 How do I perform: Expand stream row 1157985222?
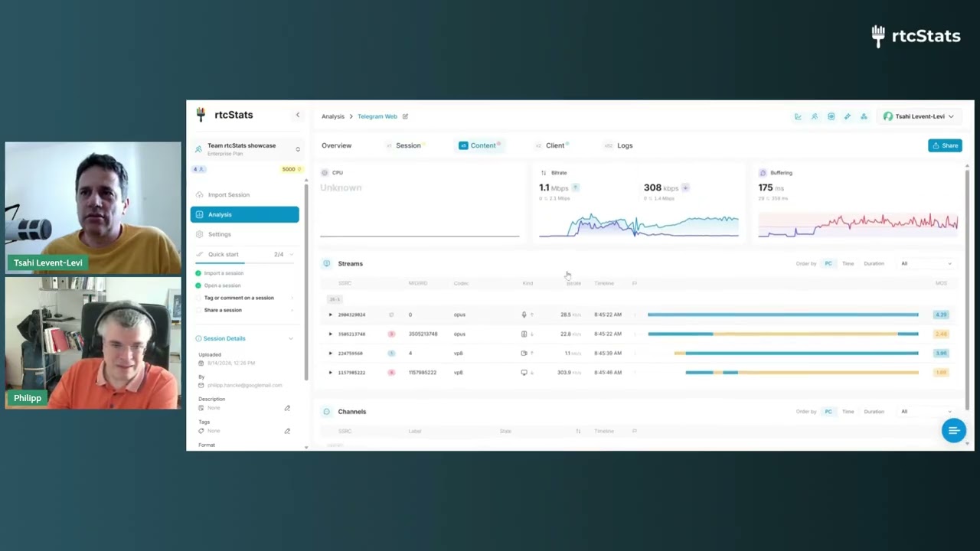pos(331,373)
